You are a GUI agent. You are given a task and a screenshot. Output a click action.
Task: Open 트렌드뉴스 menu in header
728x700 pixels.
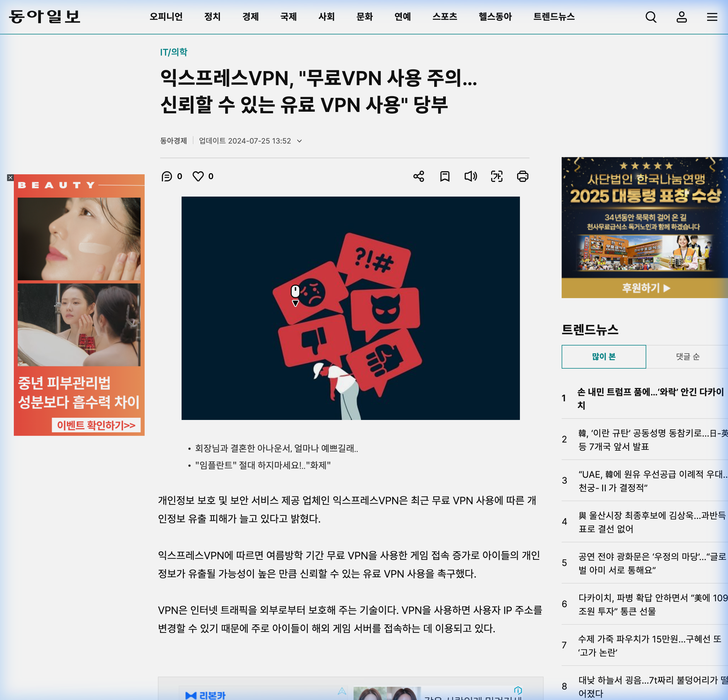coord(554,17)
